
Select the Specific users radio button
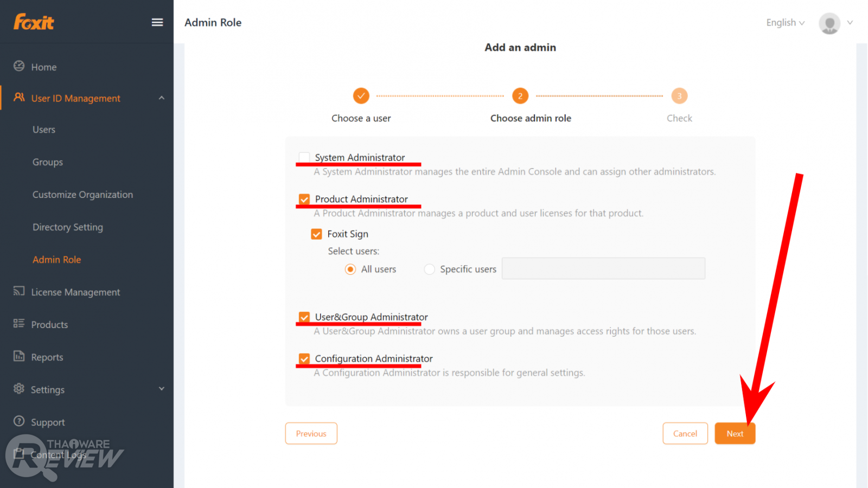pos(430,269)
